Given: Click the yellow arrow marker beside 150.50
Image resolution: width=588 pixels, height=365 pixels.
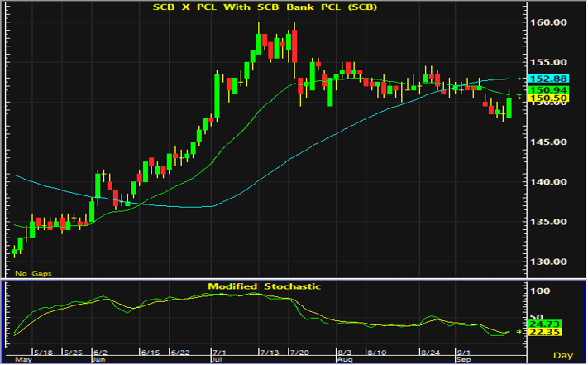Looking at the screenshot, I should pyautogui.click(x=519, y=98).
